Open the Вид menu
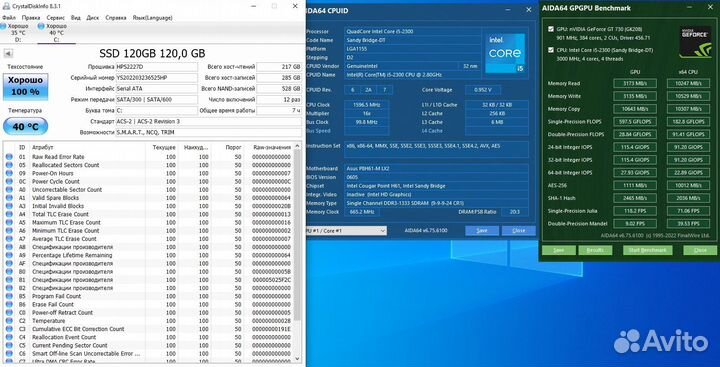Image resolution: width=720 pixels, height=367 pixels. [76, 17]
